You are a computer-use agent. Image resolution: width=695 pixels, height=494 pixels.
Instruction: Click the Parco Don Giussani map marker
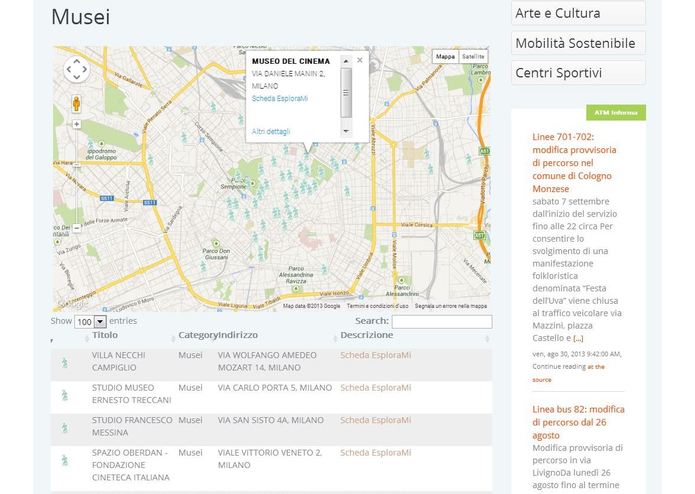tap(216, 244)
